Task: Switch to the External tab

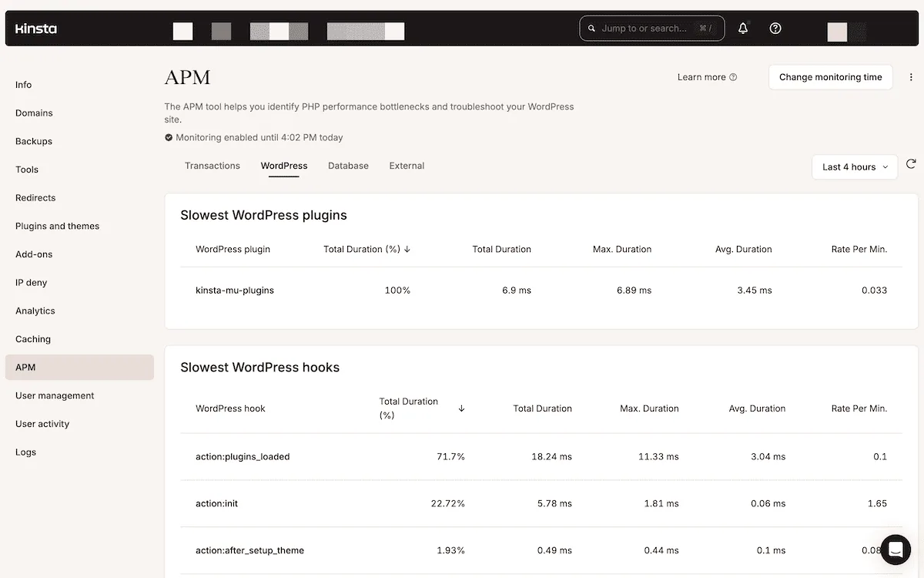Action: [x=407, y=165]
